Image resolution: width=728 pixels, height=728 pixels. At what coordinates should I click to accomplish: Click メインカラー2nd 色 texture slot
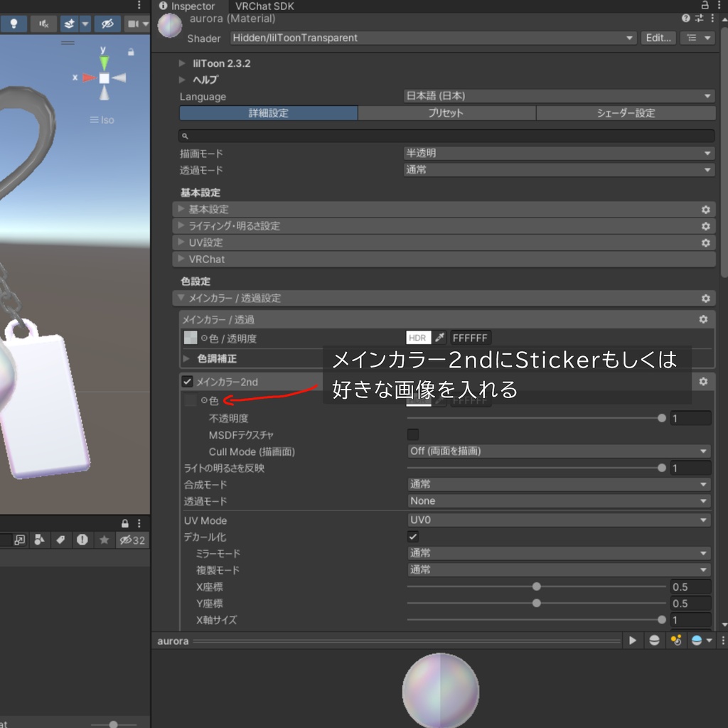click(x=191, y=400)
